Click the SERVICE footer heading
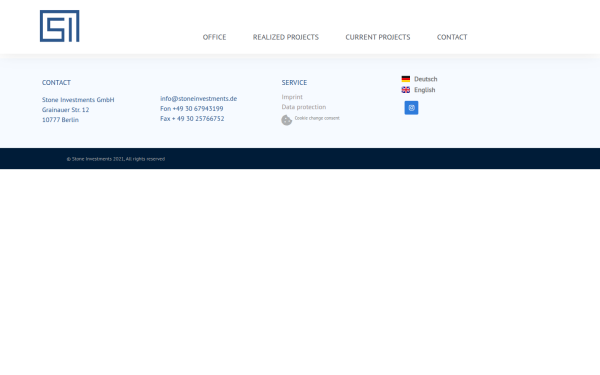 [x=294, y=83]
